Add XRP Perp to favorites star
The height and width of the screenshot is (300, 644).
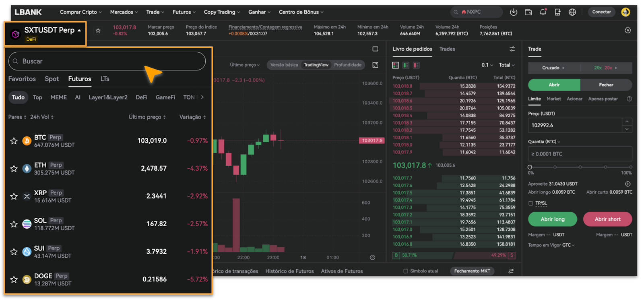click(14, 197)
